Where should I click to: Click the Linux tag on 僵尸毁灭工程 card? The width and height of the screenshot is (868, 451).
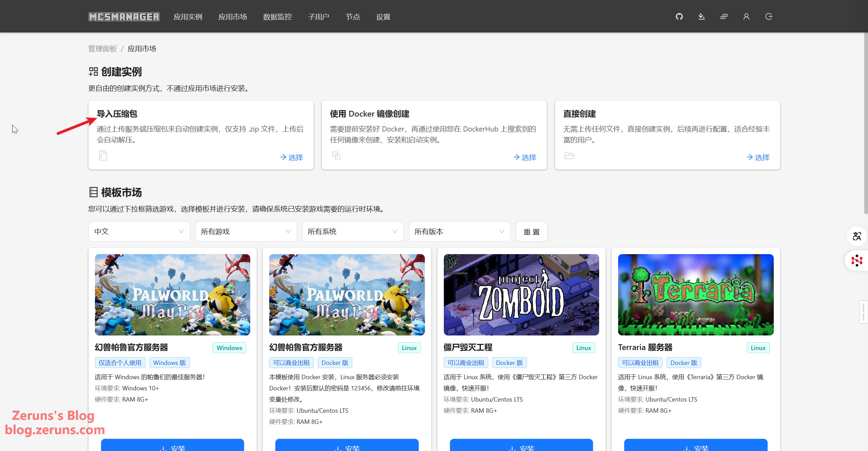[584, 348]
